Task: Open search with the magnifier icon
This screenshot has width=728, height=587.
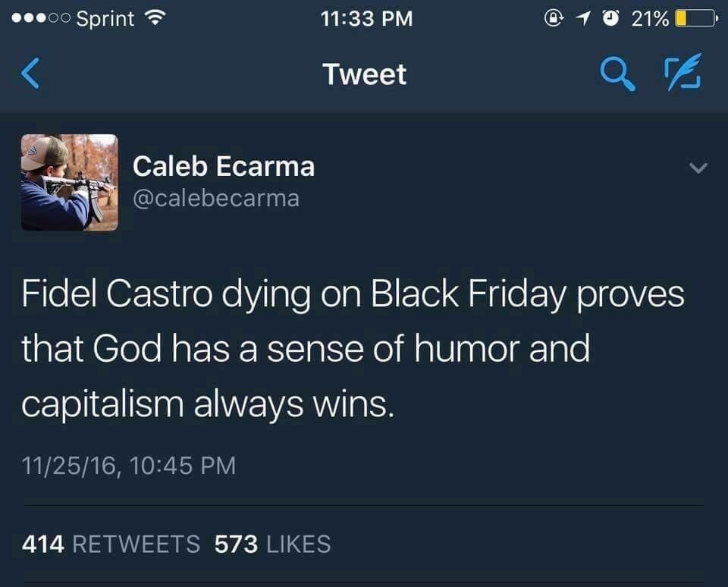Action: pos(617,74)
